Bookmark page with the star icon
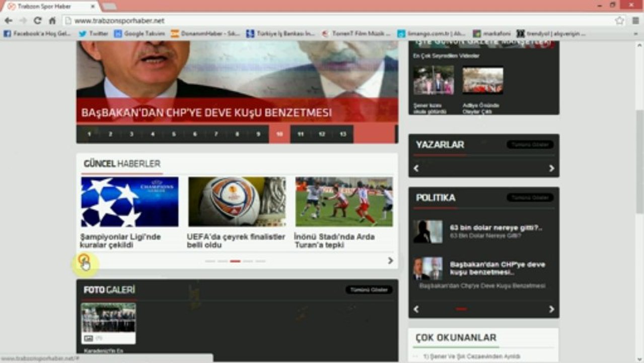Image resolution: width=644 pixels, height=363 pixels. point(619,21)
